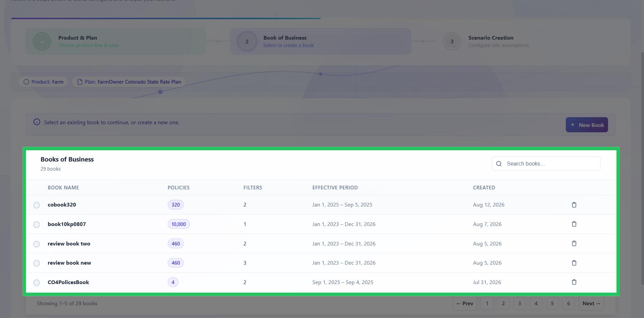The height and width of the screenshot is (318, 644).
Task: Click the Product Farm cube icon
Action: coord(26,82)
